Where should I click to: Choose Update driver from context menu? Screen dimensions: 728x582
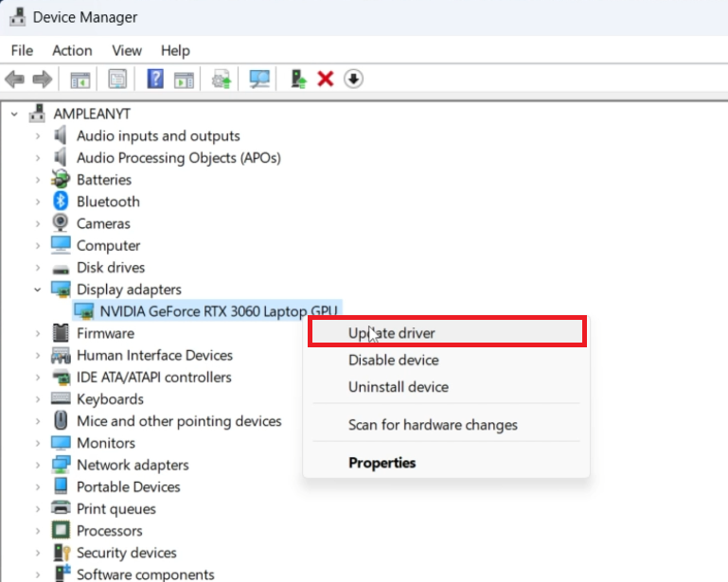click(447, 333)
